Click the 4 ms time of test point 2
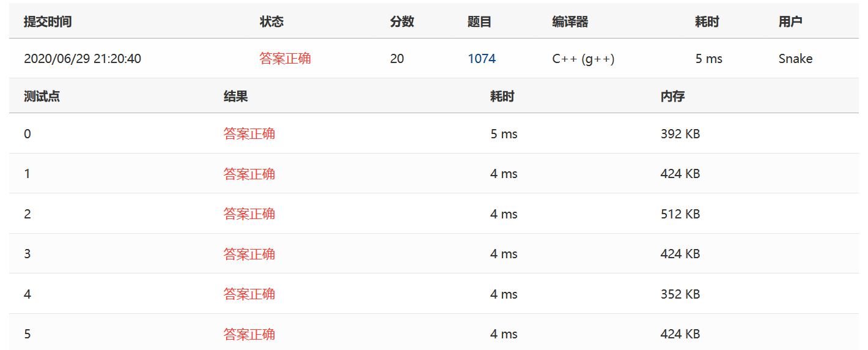 point(504,214)
